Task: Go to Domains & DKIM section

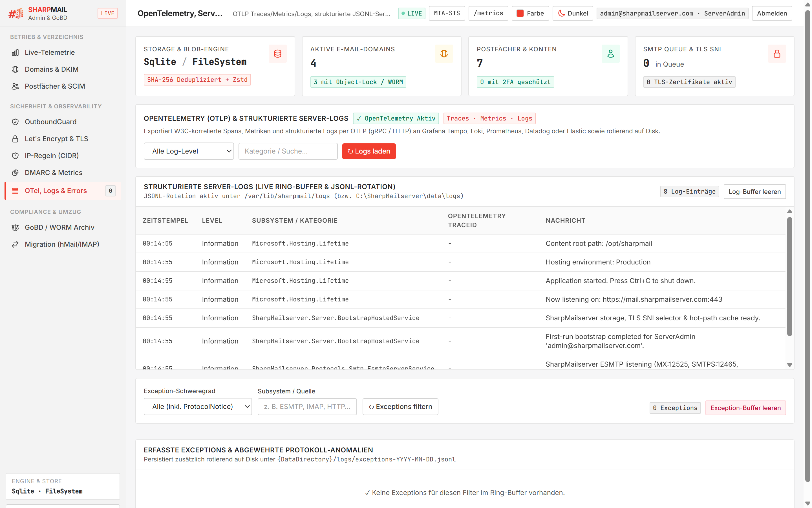Action: click(x=63, y=69)
